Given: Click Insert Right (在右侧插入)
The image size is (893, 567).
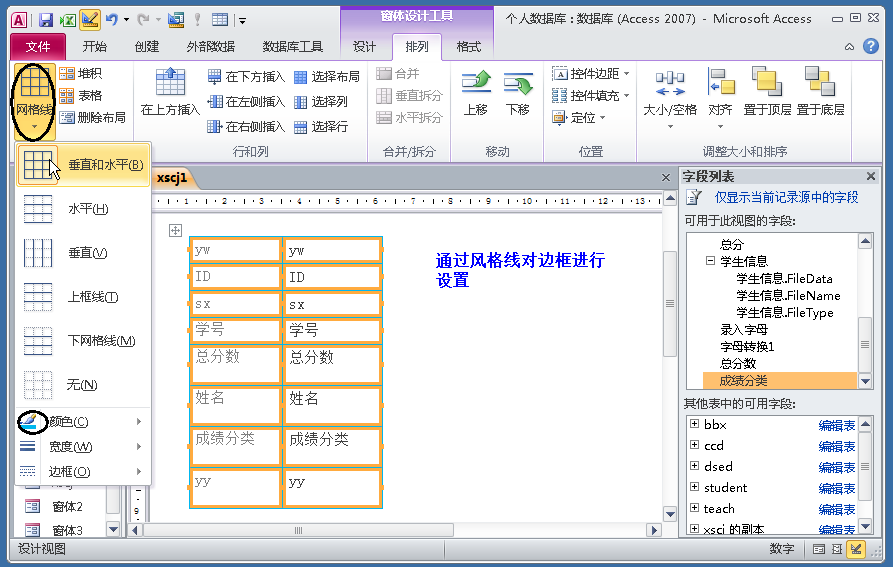Looking at the screenshot, I should 246,126.
